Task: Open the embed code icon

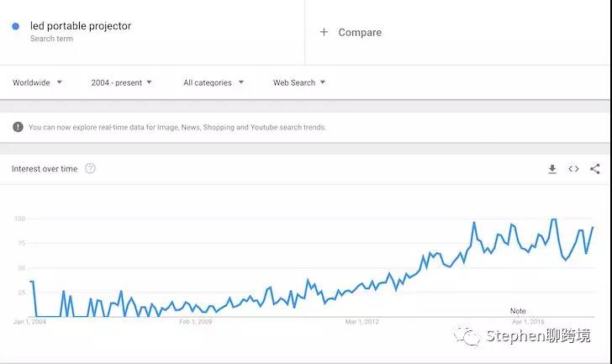Action: point(573,169)
